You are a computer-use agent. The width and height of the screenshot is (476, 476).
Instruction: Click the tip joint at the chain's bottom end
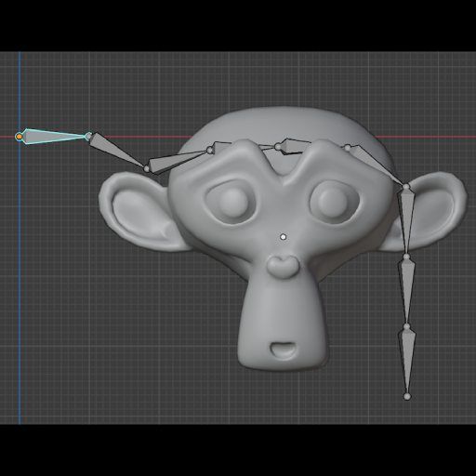(407, 396)
